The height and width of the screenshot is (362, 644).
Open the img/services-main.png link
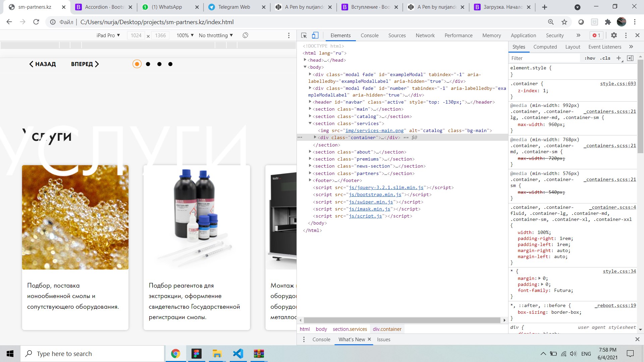(374, 131)
